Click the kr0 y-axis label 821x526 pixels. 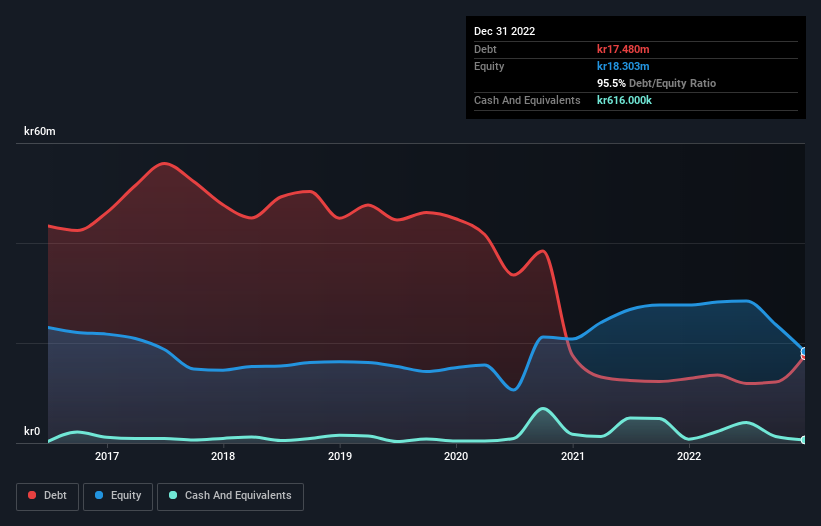(32, 431)
